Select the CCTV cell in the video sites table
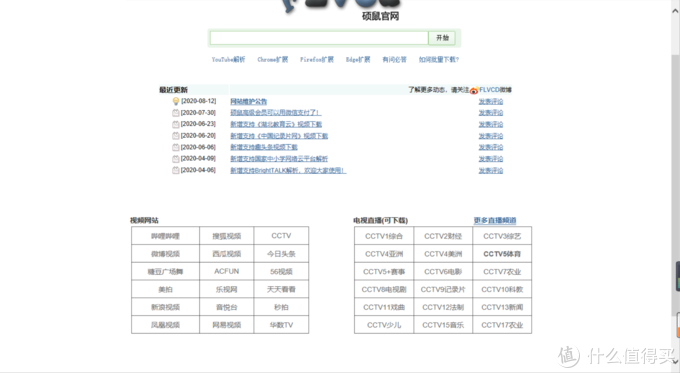The image size is (680, 373). click(x=281, y=236)
